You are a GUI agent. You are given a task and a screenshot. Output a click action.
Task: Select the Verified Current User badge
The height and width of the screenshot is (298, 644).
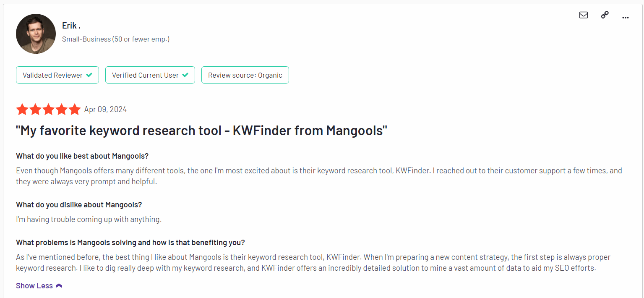coord(150,75)
